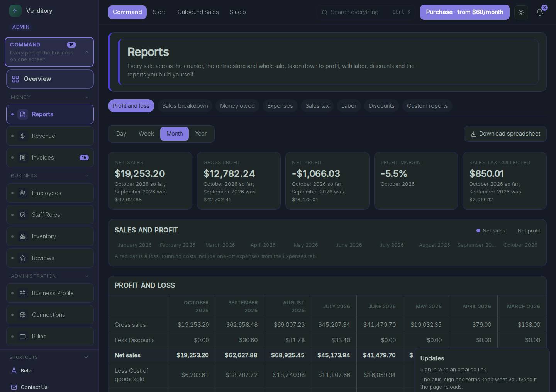Switch period to Day

point(121,134)
